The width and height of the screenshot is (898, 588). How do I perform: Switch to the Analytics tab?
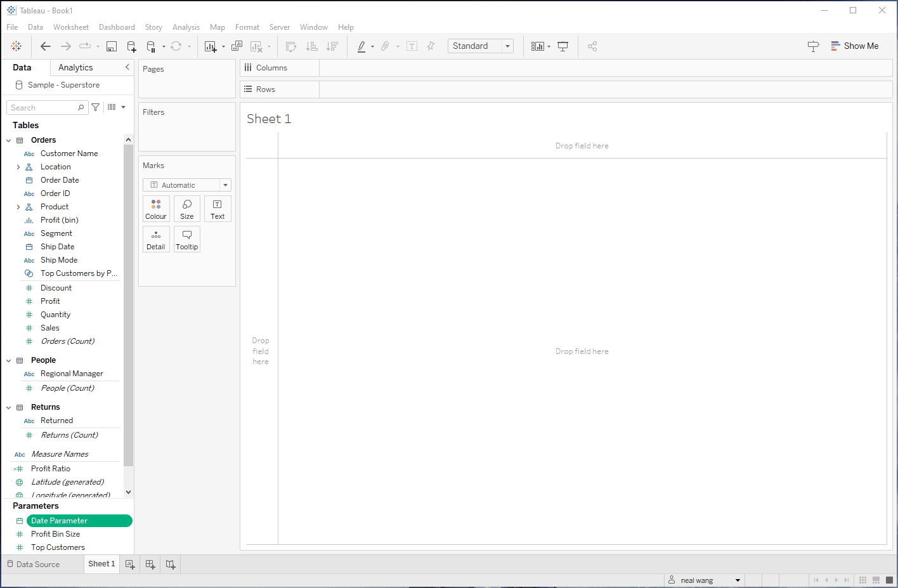click(x=75, y=68)
